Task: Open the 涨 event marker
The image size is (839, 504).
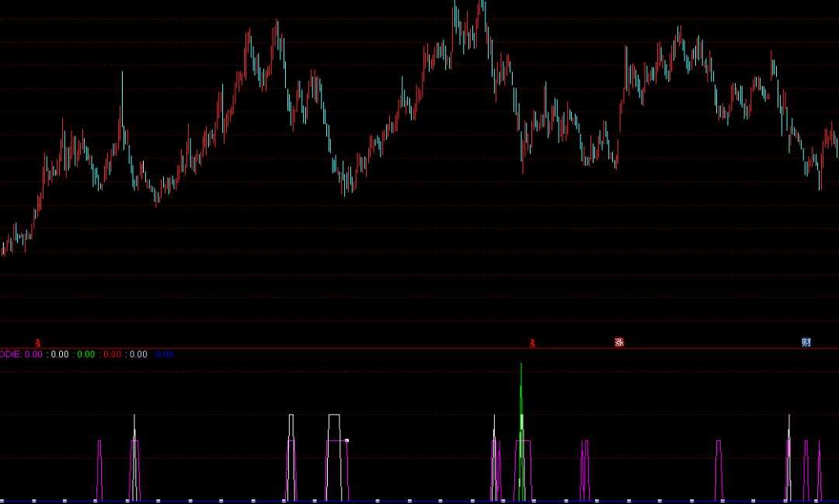Action: [x=619, y=342]
